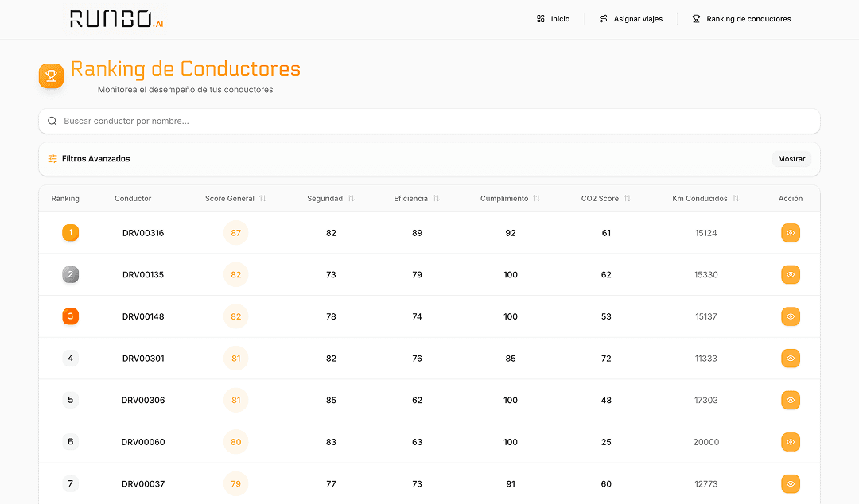Focus the Buscar conductor por nombre field
This screenshot has height=504, width=859.
click(x=429, y=121)
